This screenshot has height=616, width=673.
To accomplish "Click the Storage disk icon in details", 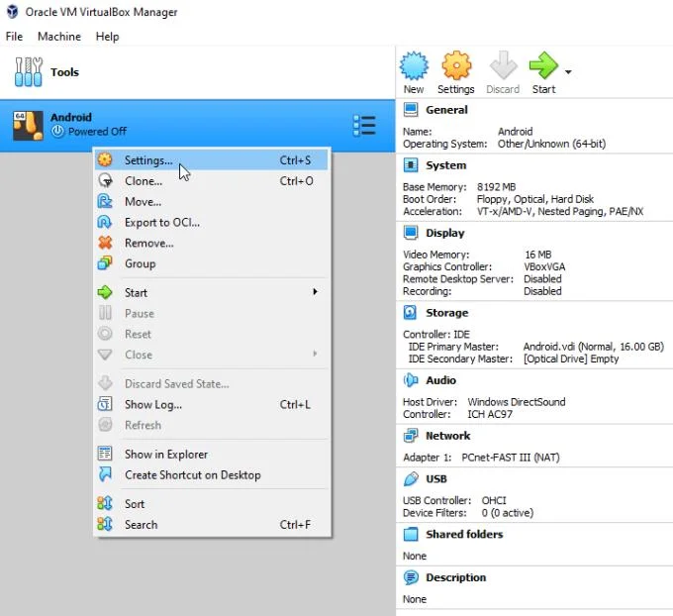I will (411, 312).
